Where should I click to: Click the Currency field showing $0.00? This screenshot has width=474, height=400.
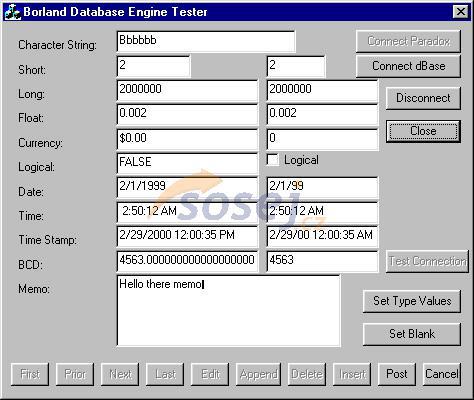pyautogui.click(x=187, y=139)
